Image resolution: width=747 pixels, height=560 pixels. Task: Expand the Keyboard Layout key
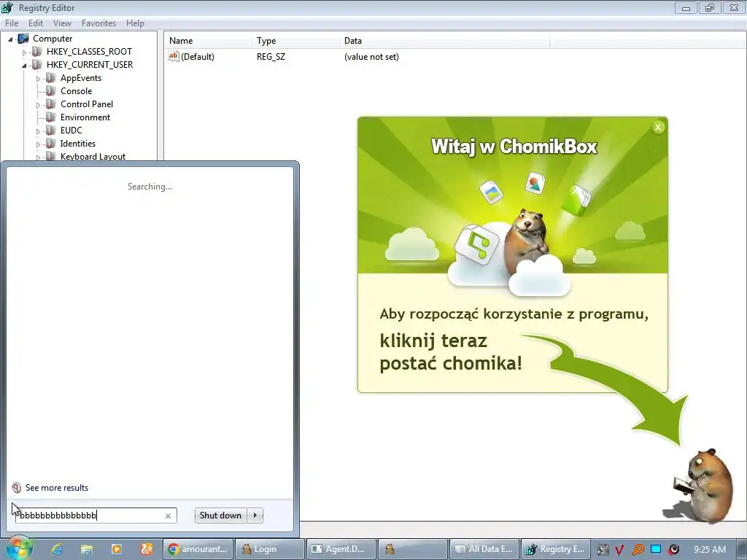pos(38,157)
